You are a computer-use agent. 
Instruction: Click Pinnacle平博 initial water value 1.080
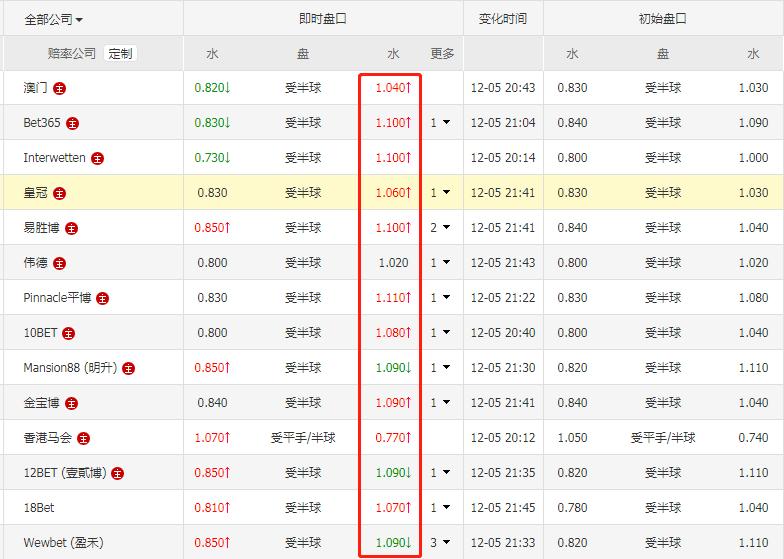[x=754, y=298]
